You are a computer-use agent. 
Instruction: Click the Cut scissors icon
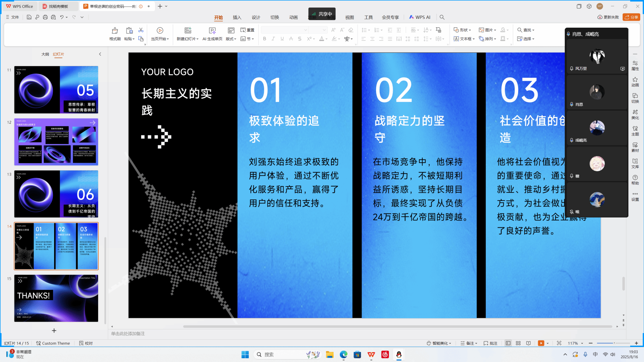[141, 30]
